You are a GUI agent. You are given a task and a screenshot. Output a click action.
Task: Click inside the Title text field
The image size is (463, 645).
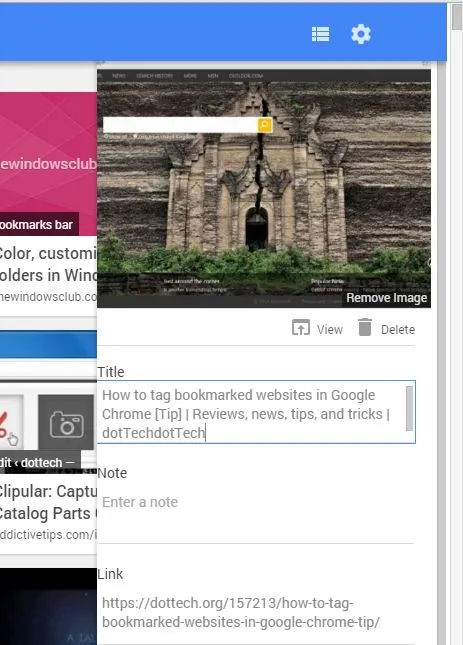[252, 412]
